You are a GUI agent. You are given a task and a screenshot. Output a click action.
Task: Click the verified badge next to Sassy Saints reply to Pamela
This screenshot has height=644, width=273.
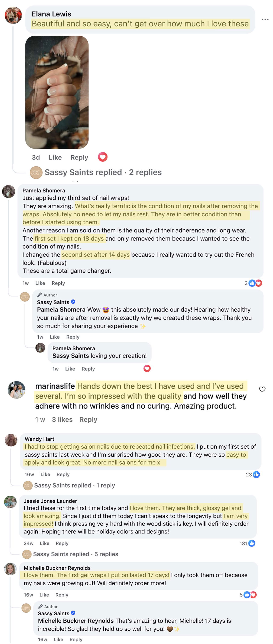pyautogui.click(x=73, y=302)
